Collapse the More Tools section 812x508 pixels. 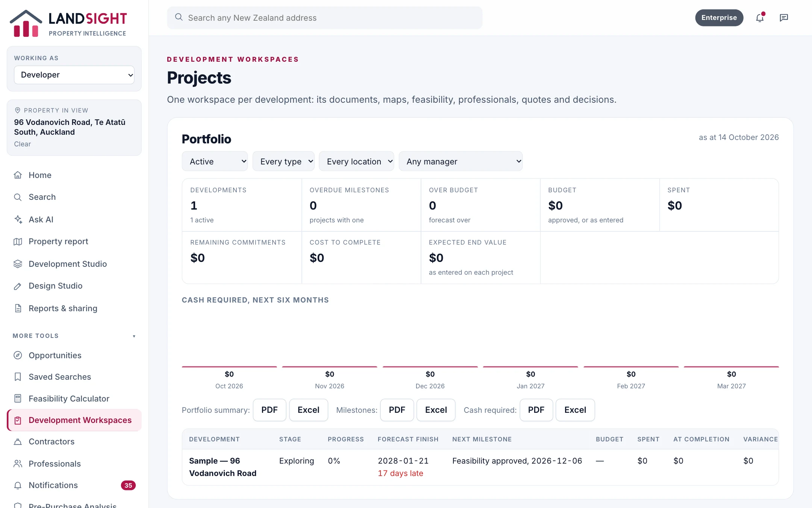[74, 336]
